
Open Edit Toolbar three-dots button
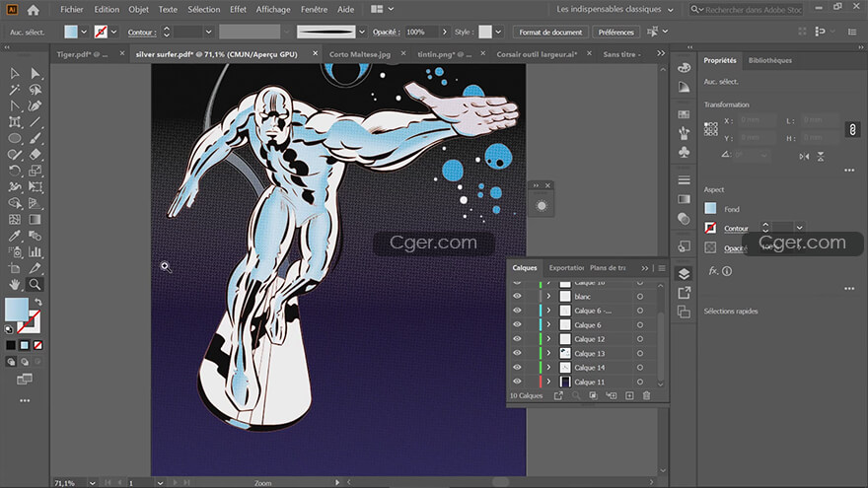[x=25, y=400]
